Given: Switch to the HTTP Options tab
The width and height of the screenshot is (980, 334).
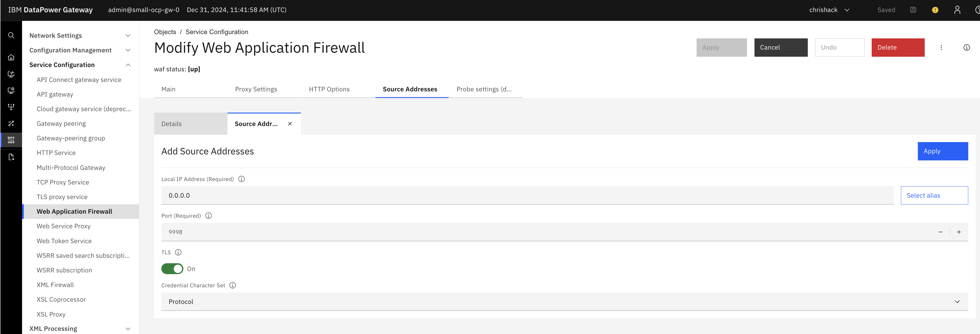Looking at the screenshot, I should pos(329,89).
